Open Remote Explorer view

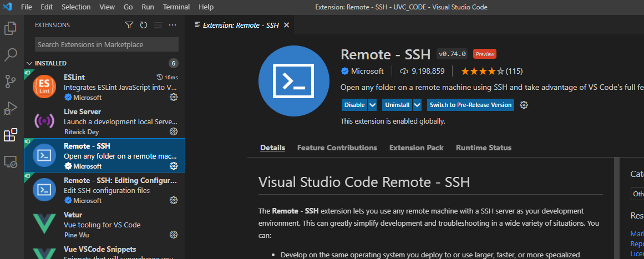point(11,162)
